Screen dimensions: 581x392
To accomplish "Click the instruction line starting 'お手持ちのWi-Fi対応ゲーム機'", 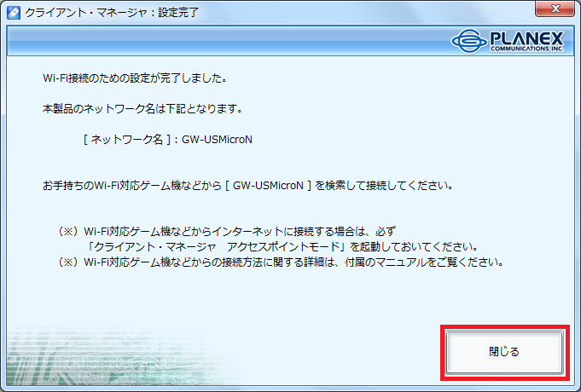I will point(248,186).
